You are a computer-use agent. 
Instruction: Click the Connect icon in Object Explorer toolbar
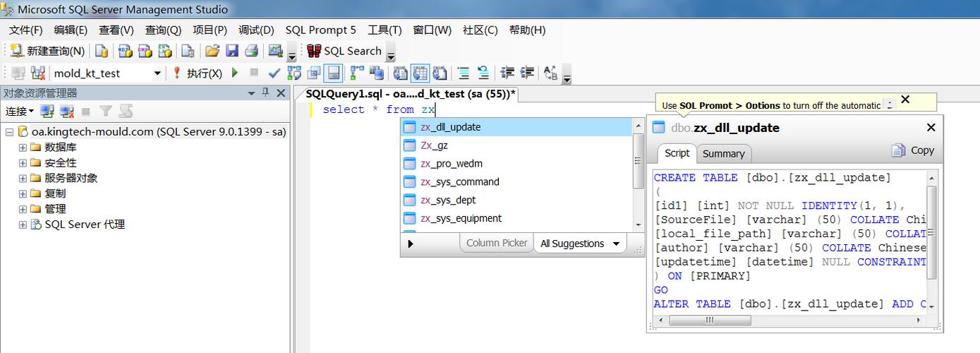(47, 111)
